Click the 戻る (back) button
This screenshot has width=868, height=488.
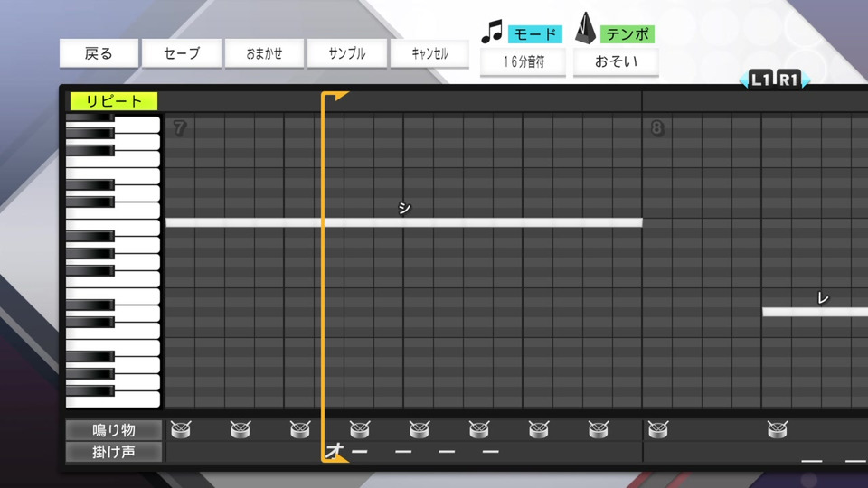point(99,53)
